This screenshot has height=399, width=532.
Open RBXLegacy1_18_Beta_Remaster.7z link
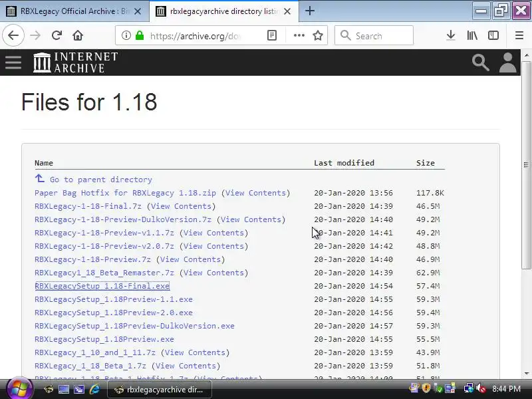(104, 273)
